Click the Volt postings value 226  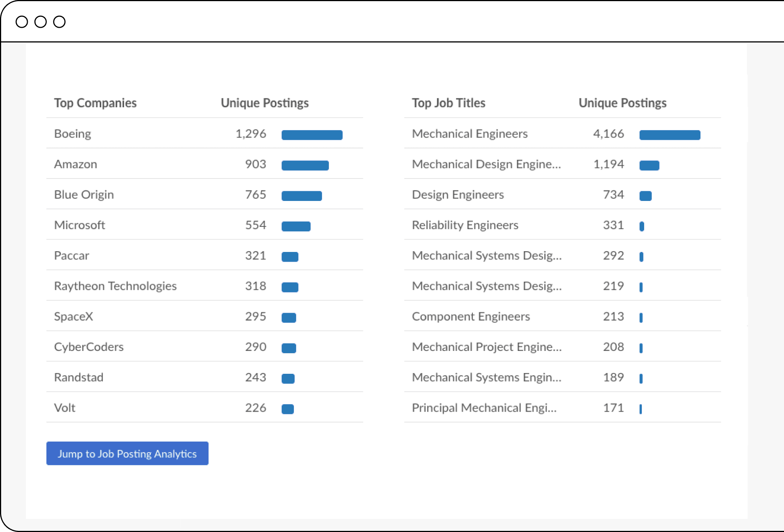(256, 408)
